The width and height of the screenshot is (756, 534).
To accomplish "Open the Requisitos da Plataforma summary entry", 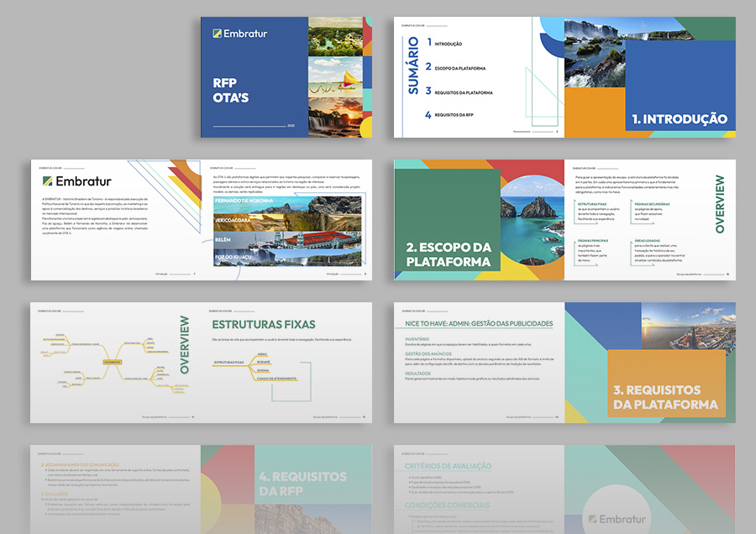I will click(464, 92).
